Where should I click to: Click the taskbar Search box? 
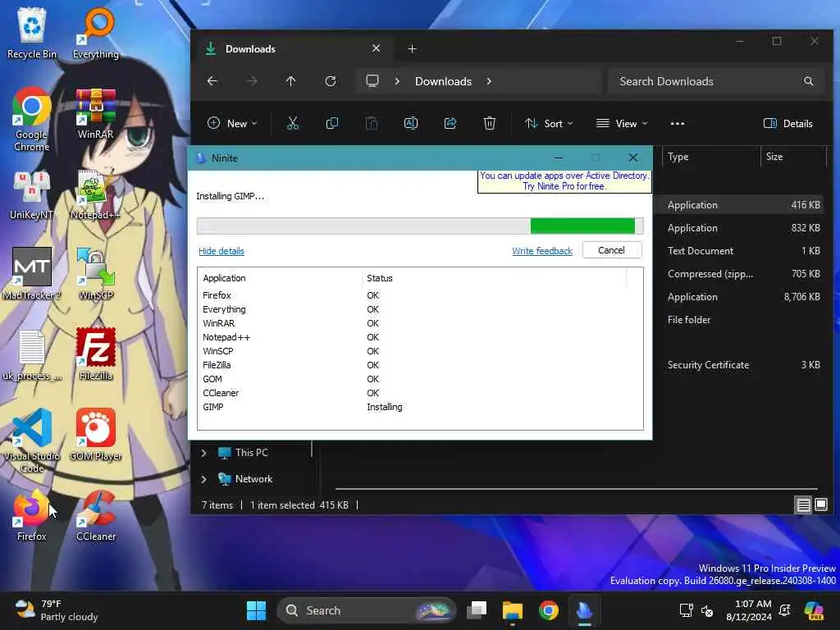pos(367,610)
